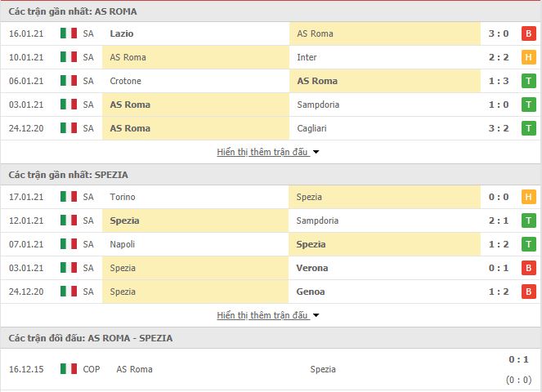Click the orange H badge for AS Roma–Inter
The height and width of the screenshot is (392, 542).
[x=529, y=57]
